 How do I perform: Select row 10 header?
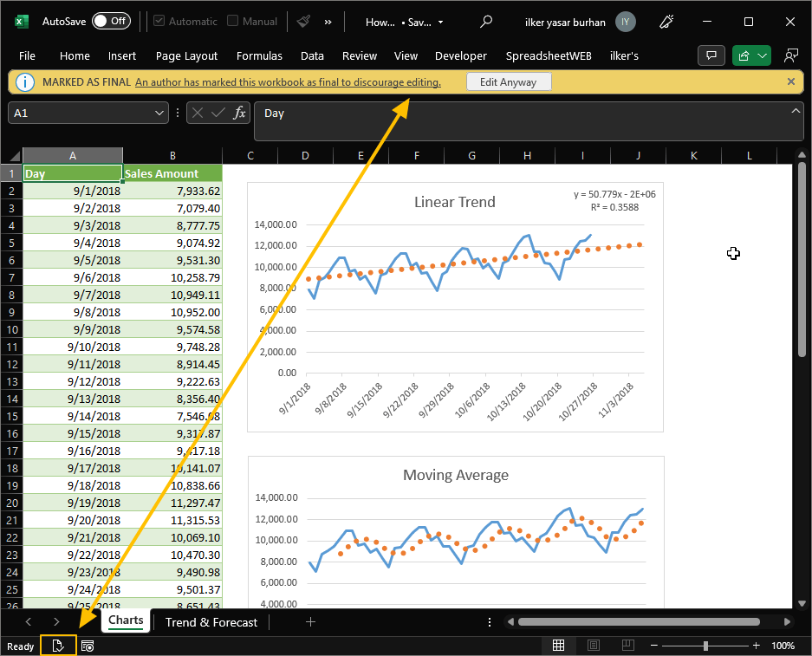[11, 329]
